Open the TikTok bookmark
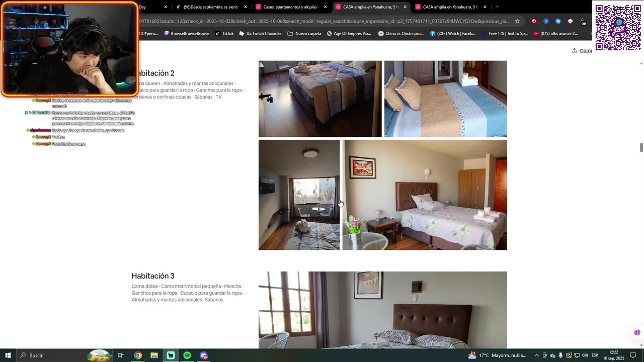The image size is (644, 362). point(224,34)
